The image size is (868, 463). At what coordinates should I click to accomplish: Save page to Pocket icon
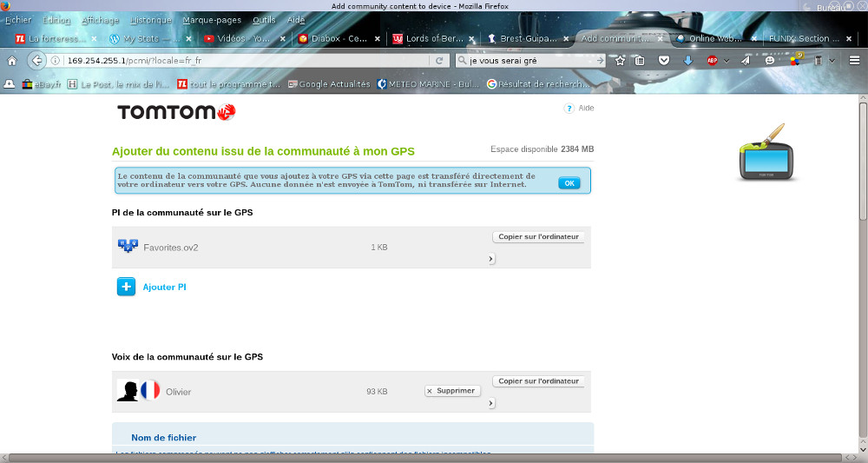[664, 60]
